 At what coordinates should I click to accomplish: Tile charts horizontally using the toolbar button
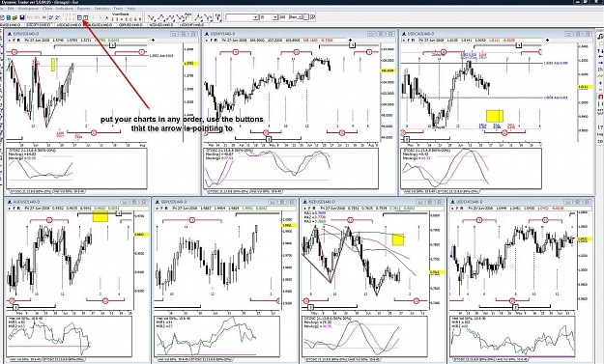pyautogui.click(x=79, y=17)
